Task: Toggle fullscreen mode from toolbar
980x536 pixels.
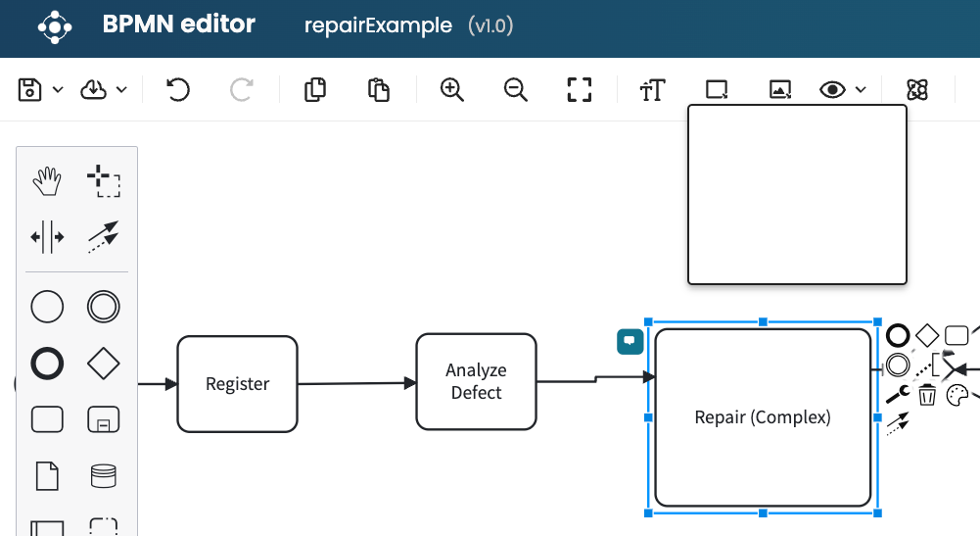Action: [x=580, y=90]
